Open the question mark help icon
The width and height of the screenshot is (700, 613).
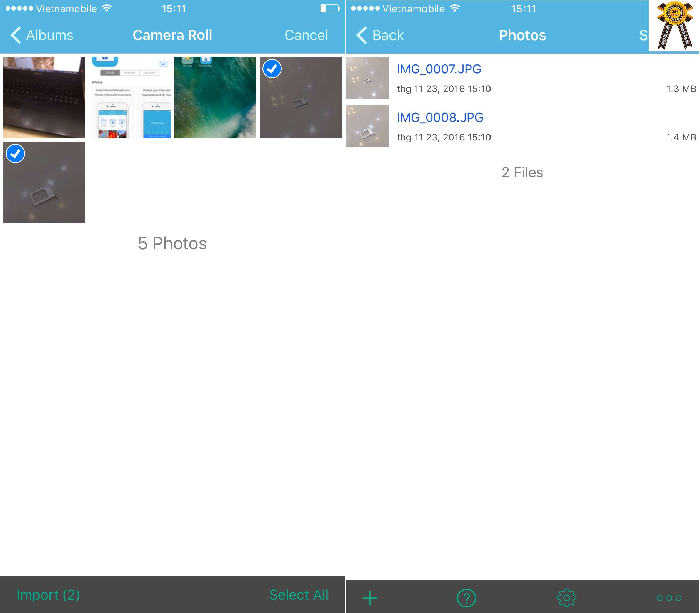(466, 598)
